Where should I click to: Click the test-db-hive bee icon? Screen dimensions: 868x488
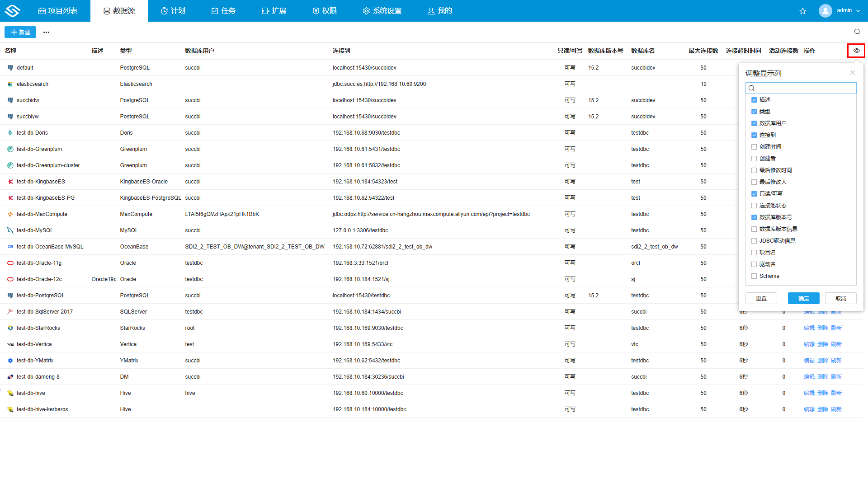[x=10, y=393]
